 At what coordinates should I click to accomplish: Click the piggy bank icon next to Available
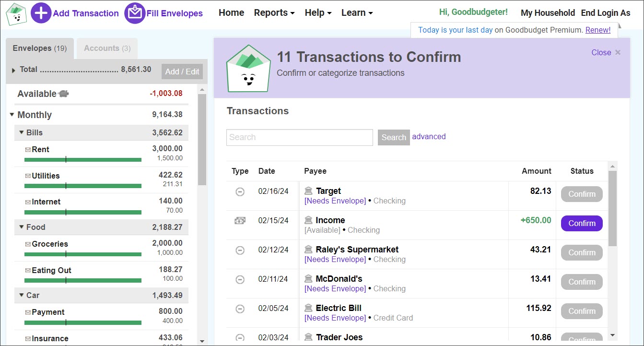(64, 94)
